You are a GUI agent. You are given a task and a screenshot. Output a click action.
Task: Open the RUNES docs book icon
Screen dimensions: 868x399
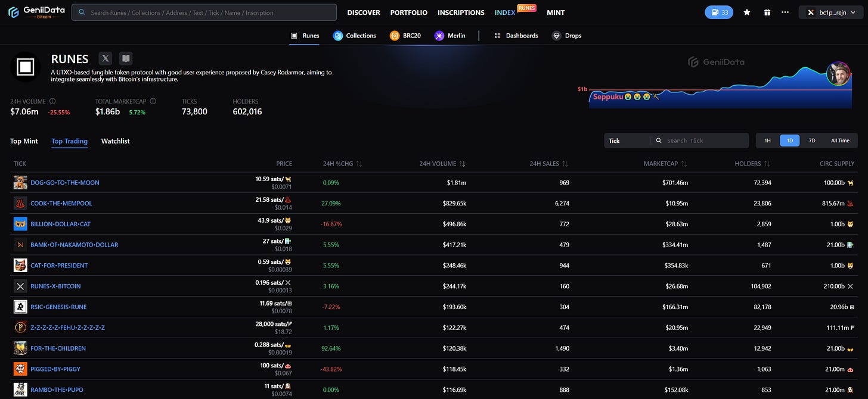coord(125,58)
